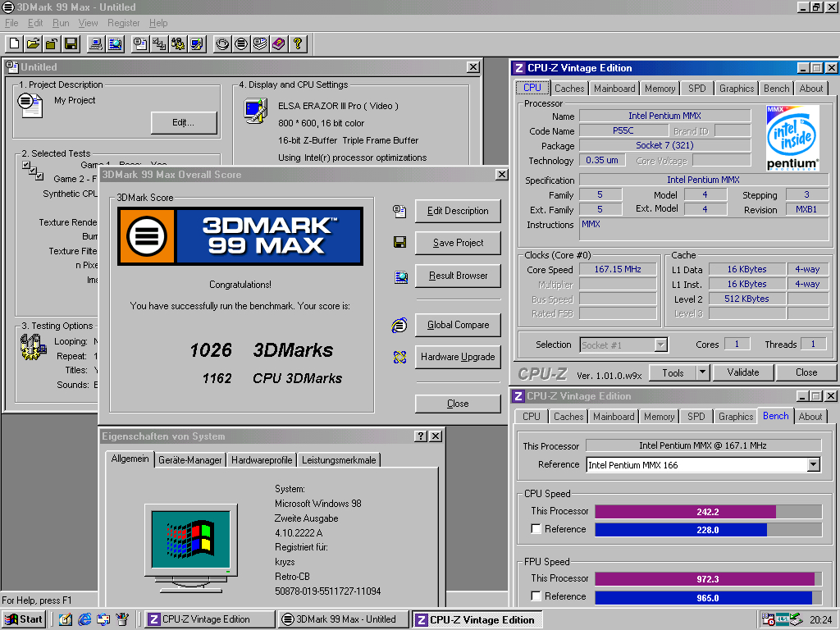Click the Project Description document icon near My Project
This screenshot has width=840, height=630.
click(30, 104)
